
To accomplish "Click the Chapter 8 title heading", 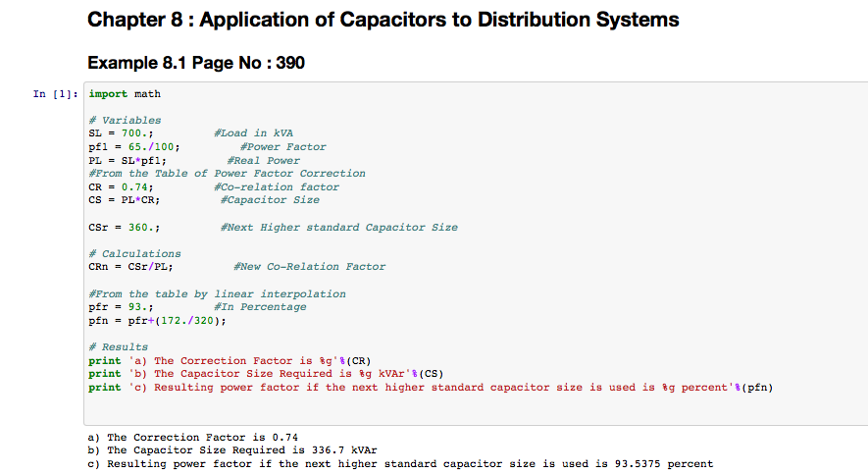I will 383,20.
